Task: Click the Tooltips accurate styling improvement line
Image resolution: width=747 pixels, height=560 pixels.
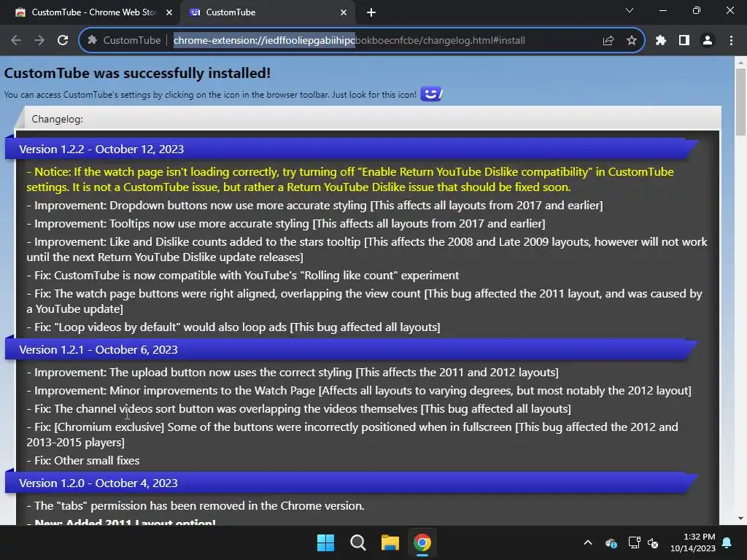Action: (286, 223)
